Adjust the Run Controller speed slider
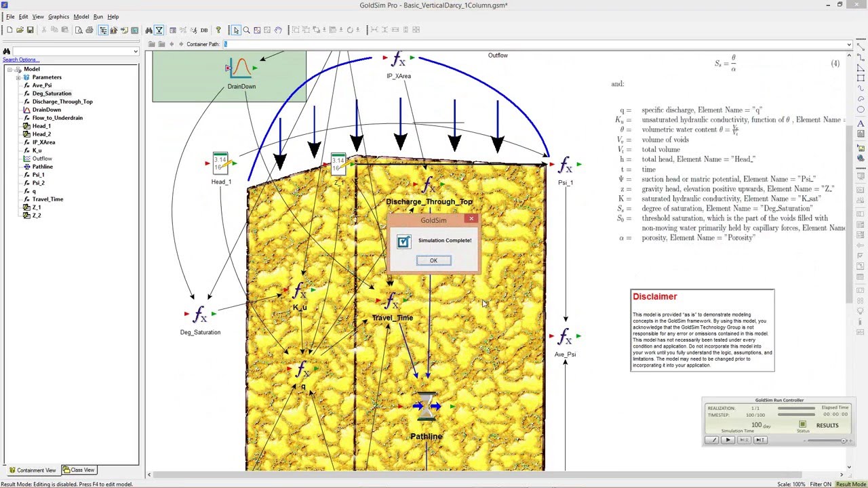Viewport: 868px width, 488px height. (x=844, y=441)
